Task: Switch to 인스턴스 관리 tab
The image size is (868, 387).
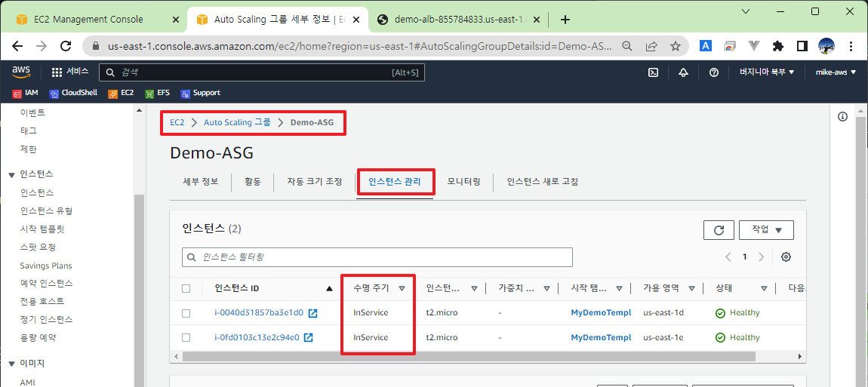Action: coord(394,182)
